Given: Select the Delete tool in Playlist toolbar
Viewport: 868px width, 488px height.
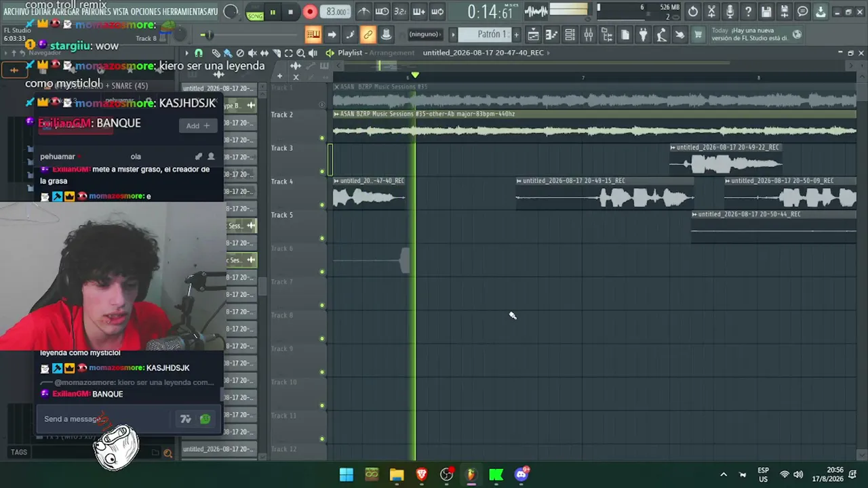Looking at the screenshot, I should tap(240, 53).
